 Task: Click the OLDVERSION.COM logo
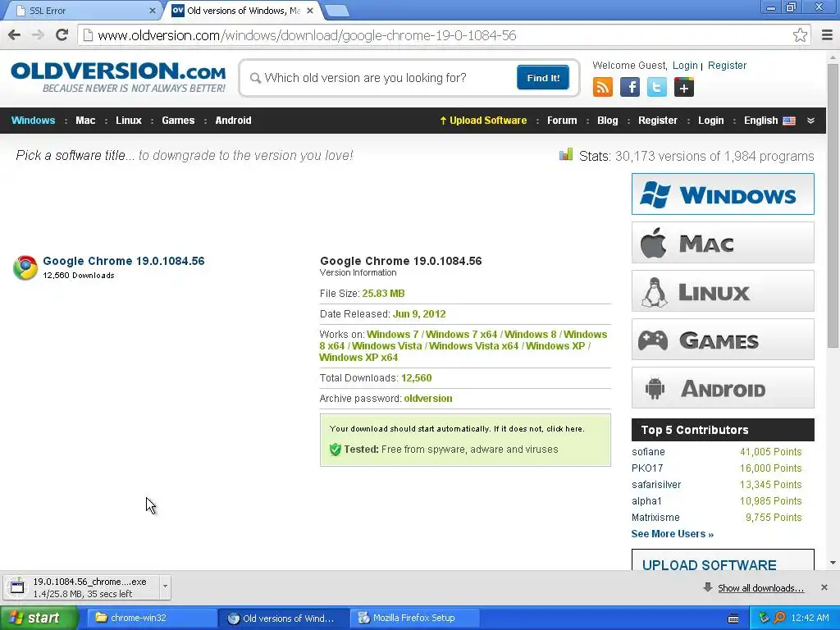pos(118,77)
